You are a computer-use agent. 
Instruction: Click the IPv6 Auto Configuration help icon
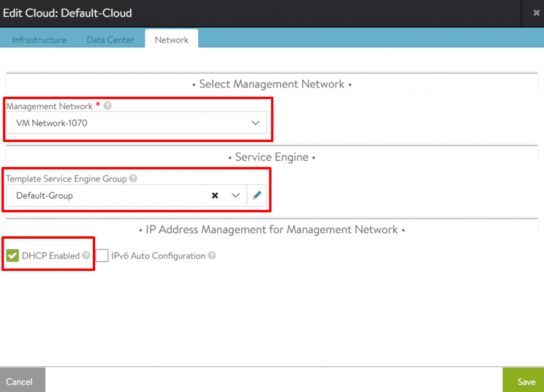click(x=212, y=255)
